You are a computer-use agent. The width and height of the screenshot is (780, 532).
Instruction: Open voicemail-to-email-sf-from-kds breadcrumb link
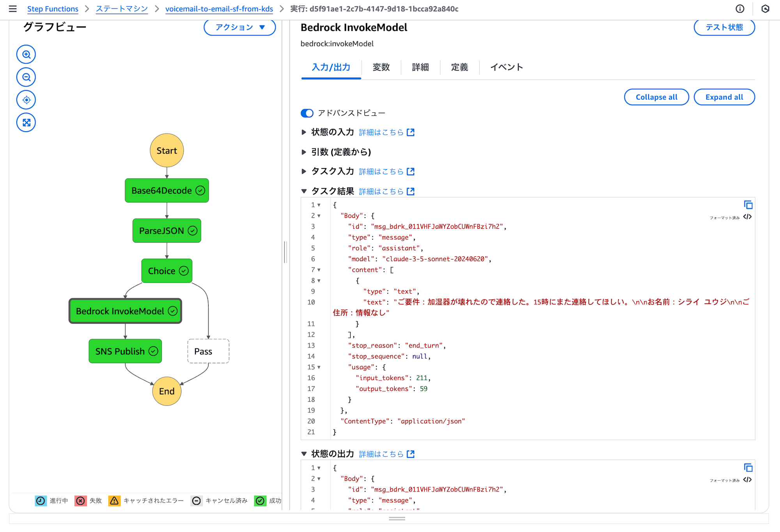pos(219,9)
